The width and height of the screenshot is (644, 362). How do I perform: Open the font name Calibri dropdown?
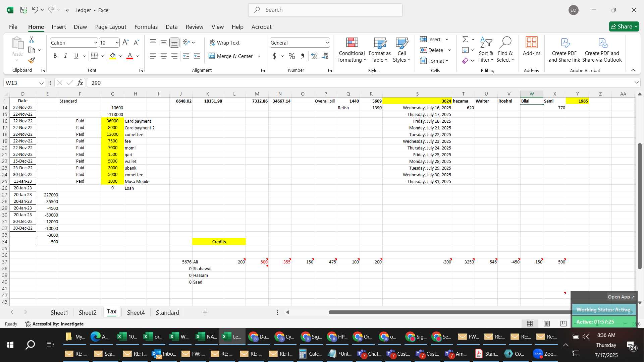tap(96, 43)
